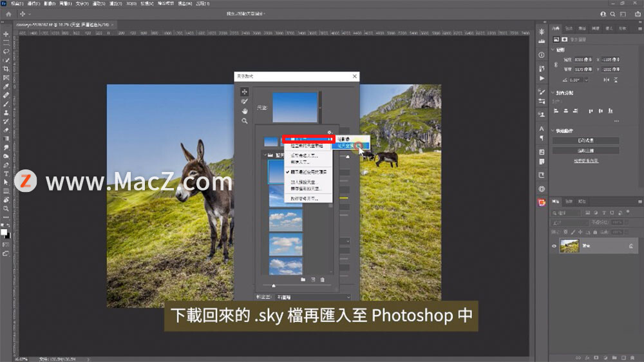Image resolution: width=644 pixels, height=362 pixels.
Task: Collapse the Quick Actions section
Action: [553, 131]
